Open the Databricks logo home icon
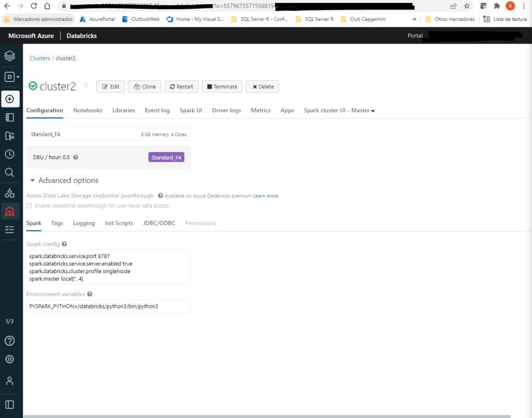532x418 pixels. coord(10,56)
